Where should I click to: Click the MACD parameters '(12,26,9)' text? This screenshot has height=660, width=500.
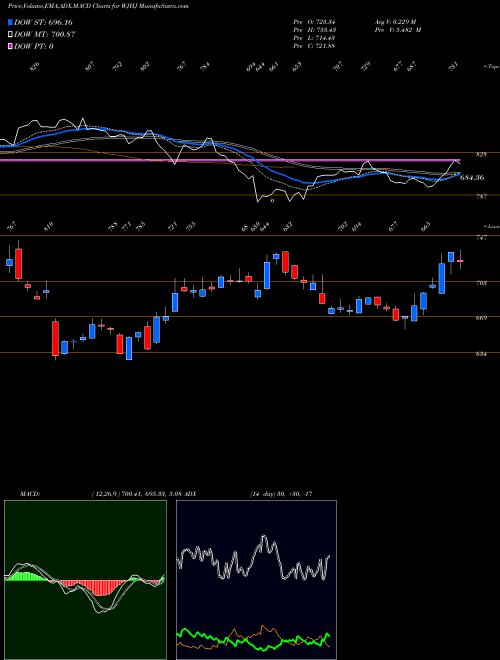click(x=105, y=494)
